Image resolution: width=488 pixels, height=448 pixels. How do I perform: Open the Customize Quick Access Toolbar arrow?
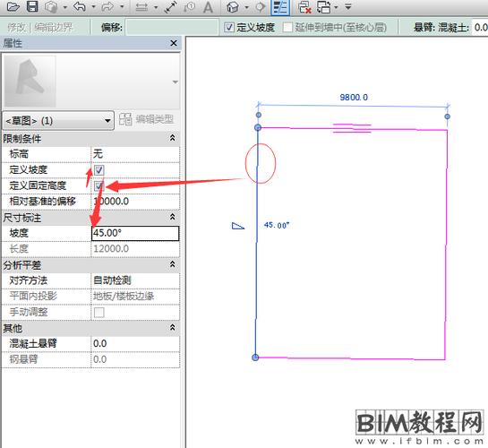click(348, 6)
